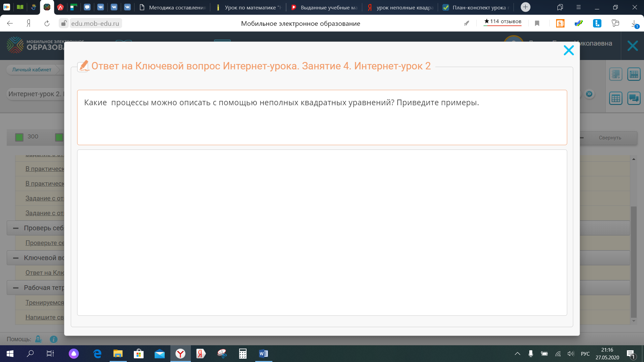Image resolution: width=644 pixels, height=362 pixels.
Task: Click the calendar grid icon top right
Action: [x=634, y=74]
